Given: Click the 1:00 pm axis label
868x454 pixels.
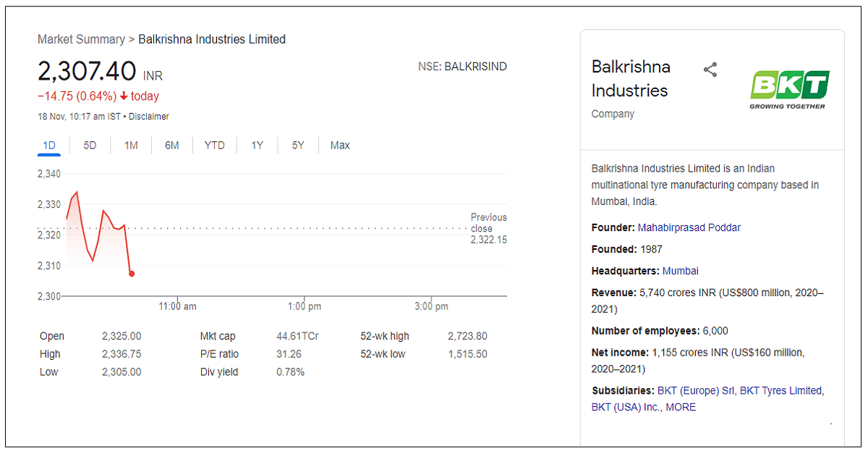Looking at the screenshot, I should (x=305, y=306).
